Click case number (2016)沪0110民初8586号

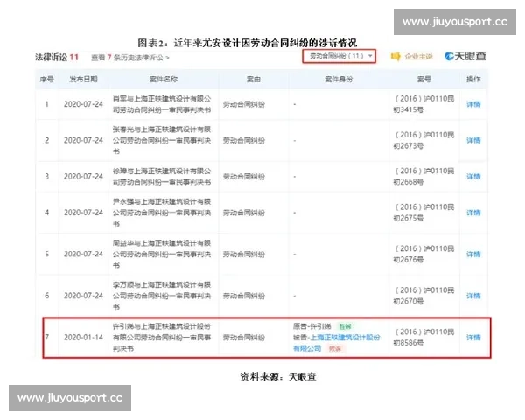[423, 337]
